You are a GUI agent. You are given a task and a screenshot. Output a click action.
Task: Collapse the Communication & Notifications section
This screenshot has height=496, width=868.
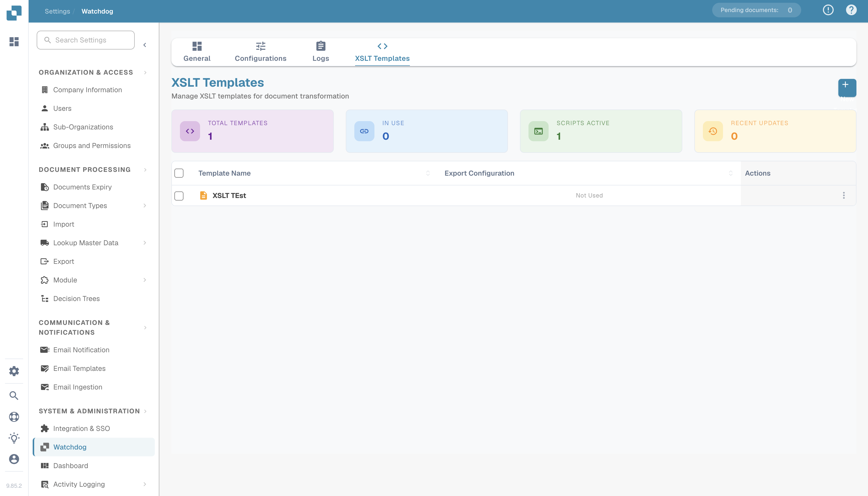tap(146, 328)
